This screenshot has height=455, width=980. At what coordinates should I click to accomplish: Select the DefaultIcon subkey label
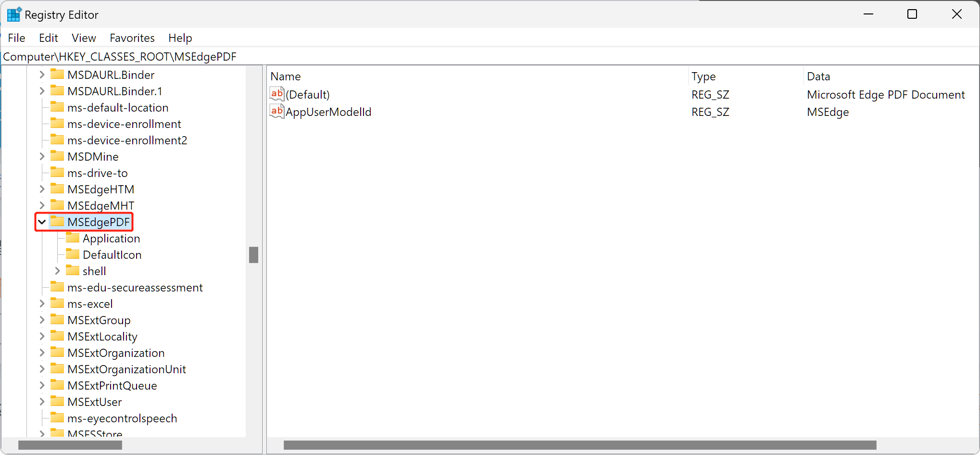112,254
